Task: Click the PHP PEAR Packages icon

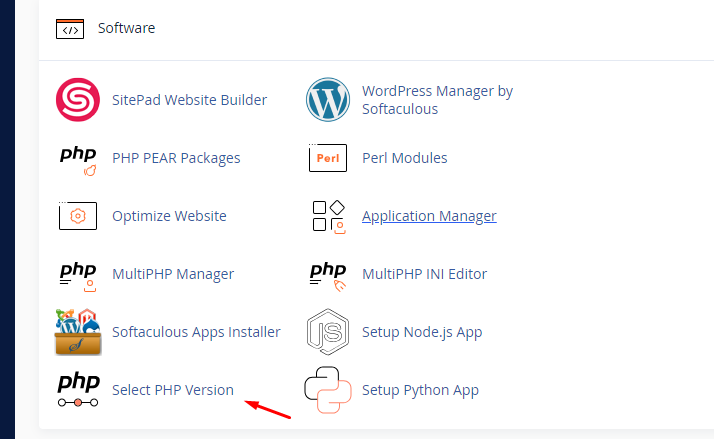Action: point(78,160)
